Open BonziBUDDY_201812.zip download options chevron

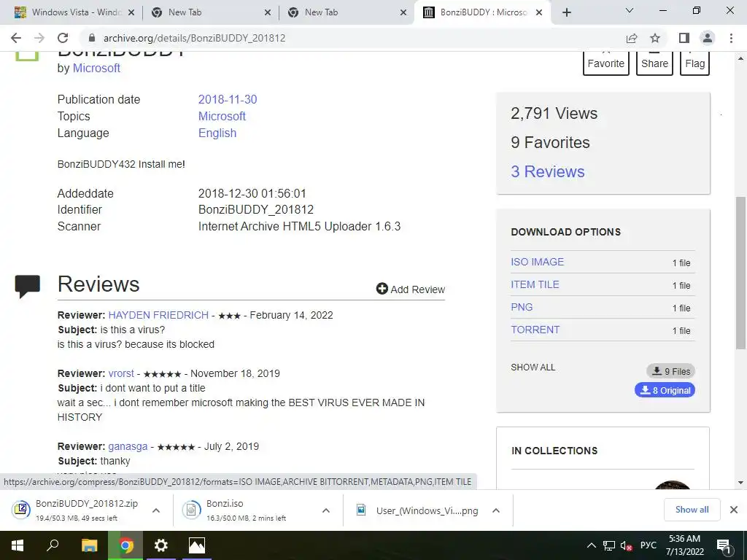pyautogui.click(x=156, y=510)
